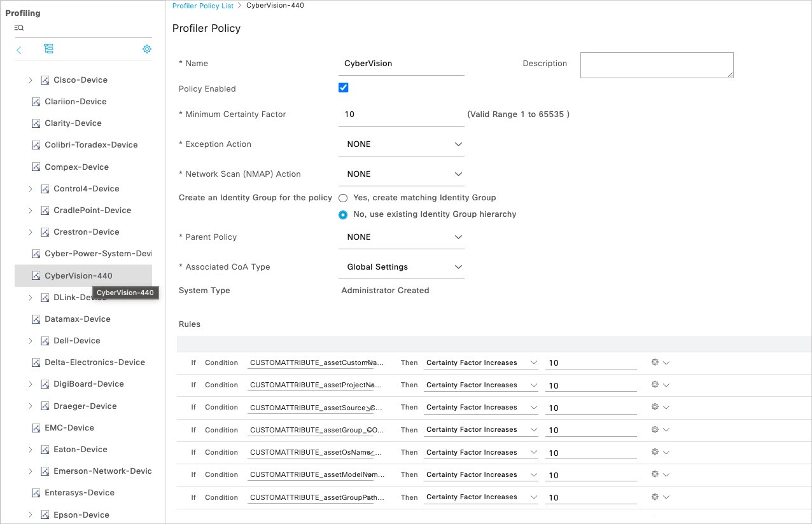Enable the Policy Enabled checkbox
Image resolution: width=812 pixels, height=524 pixels.
[343, 87]
